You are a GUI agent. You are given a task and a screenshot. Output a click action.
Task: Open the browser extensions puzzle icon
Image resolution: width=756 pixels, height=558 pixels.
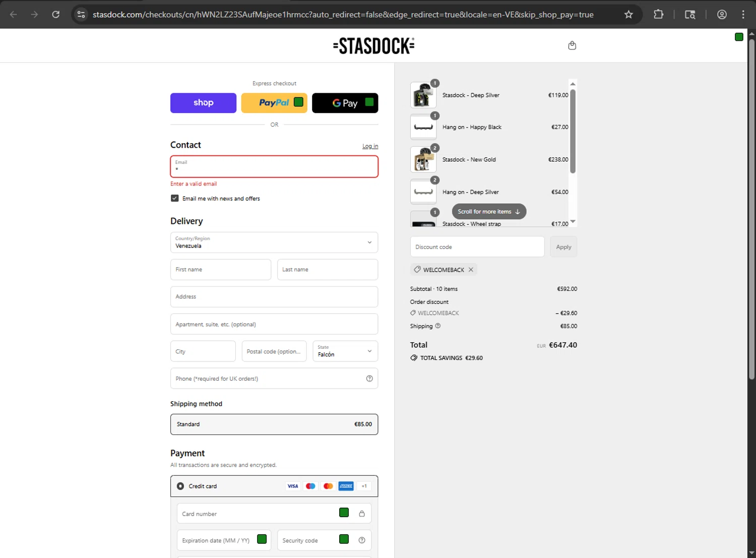point(658,15)
